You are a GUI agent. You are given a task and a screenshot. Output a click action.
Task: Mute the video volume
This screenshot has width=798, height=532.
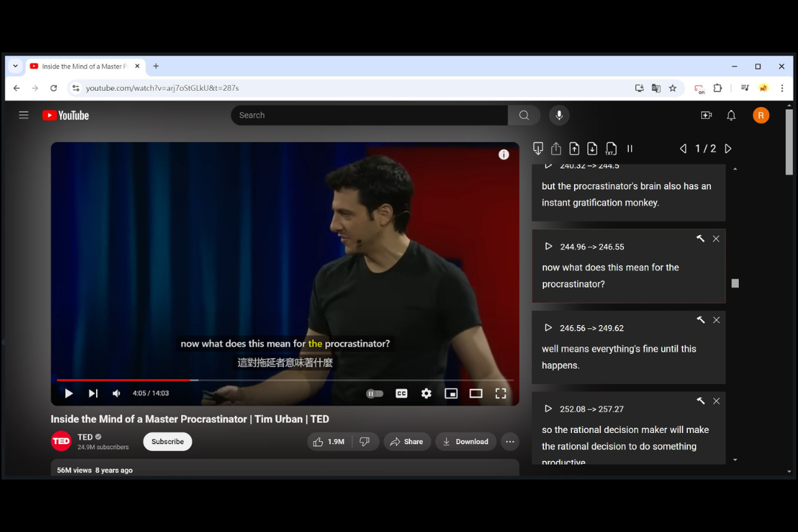(x=117, y=393)
